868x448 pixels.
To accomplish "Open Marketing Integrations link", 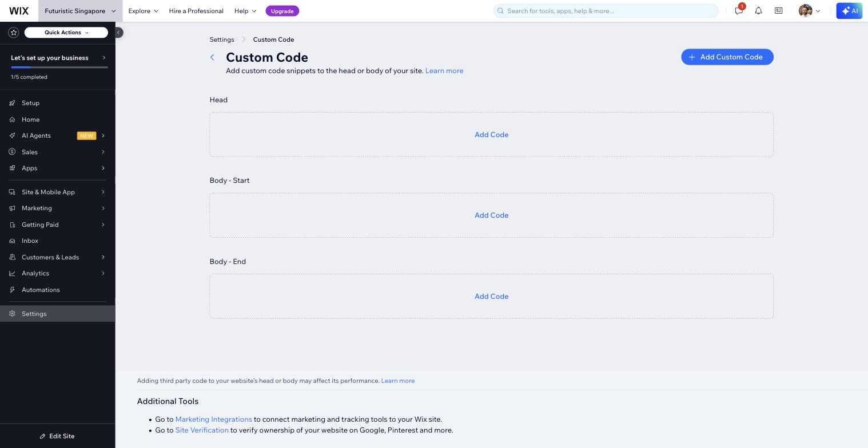I will click(x=213, y=419).
